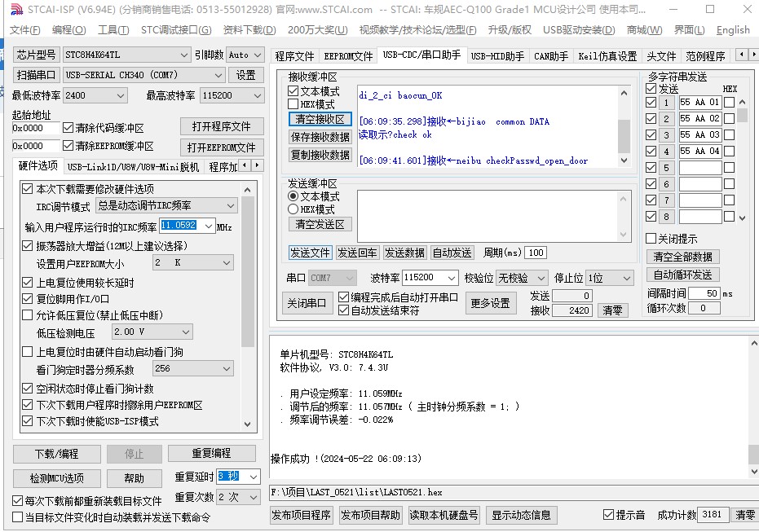Select send buffer 文本模式 radio button
Viewport: 759px width, 532px height.
pyautogui.click(x=293, y=196)
